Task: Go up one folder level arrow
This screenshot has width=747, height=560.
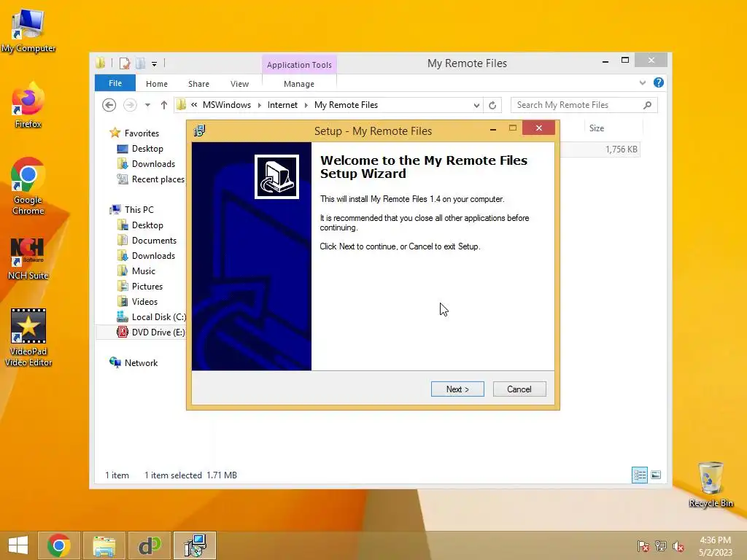Action: click(164, 105)
